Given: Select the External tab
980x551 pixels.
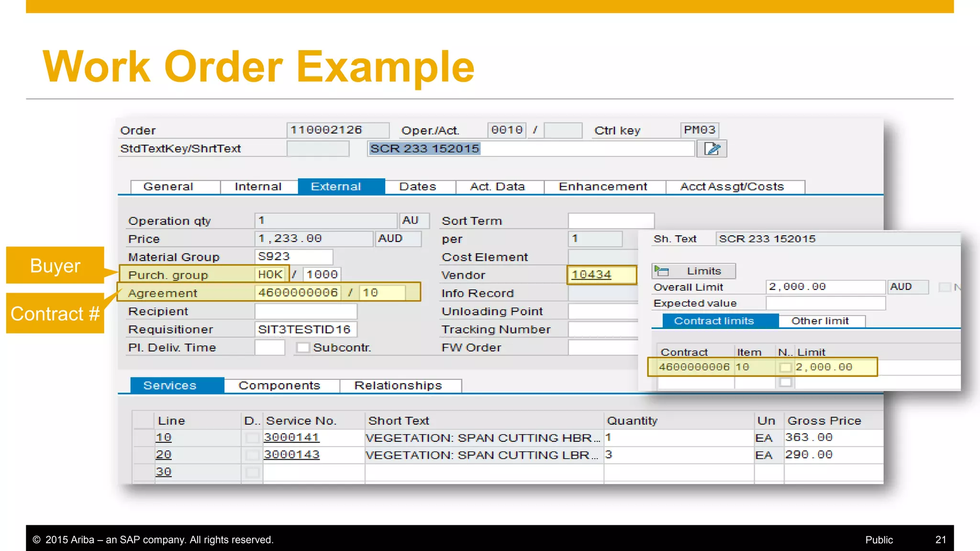Looking at the screenshot, I should [x=341, y=187].
